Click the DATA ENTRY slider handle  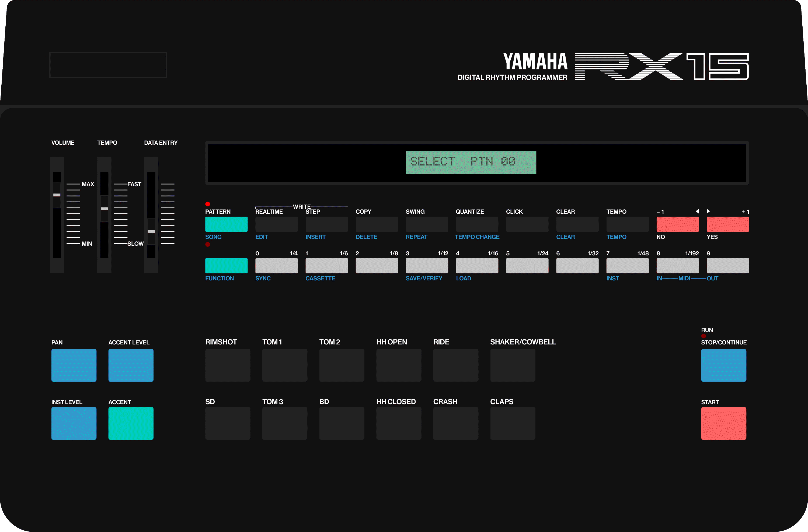tap(151, 232)
